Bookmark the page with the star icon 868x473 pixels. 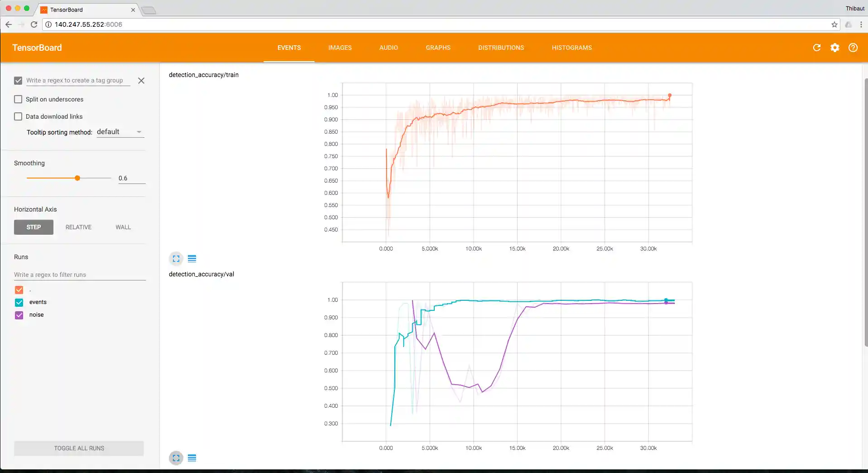click(x=834, y=24)
